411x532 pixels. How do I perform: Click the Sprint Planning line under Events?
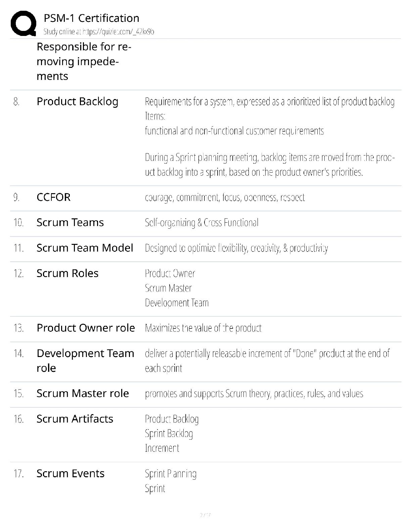[171, 474]
